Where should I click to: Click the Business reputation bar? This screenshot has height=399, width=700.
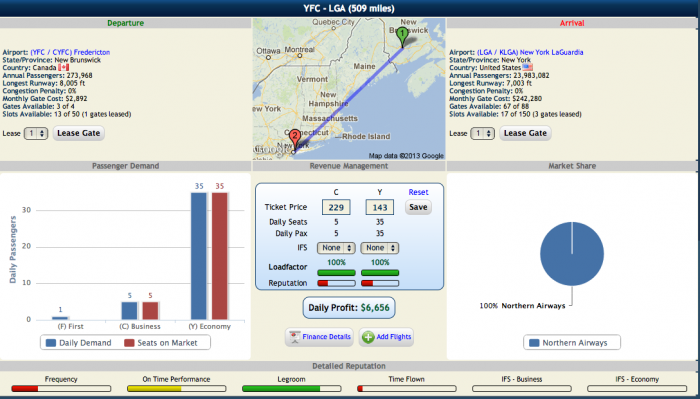(336, 283)
